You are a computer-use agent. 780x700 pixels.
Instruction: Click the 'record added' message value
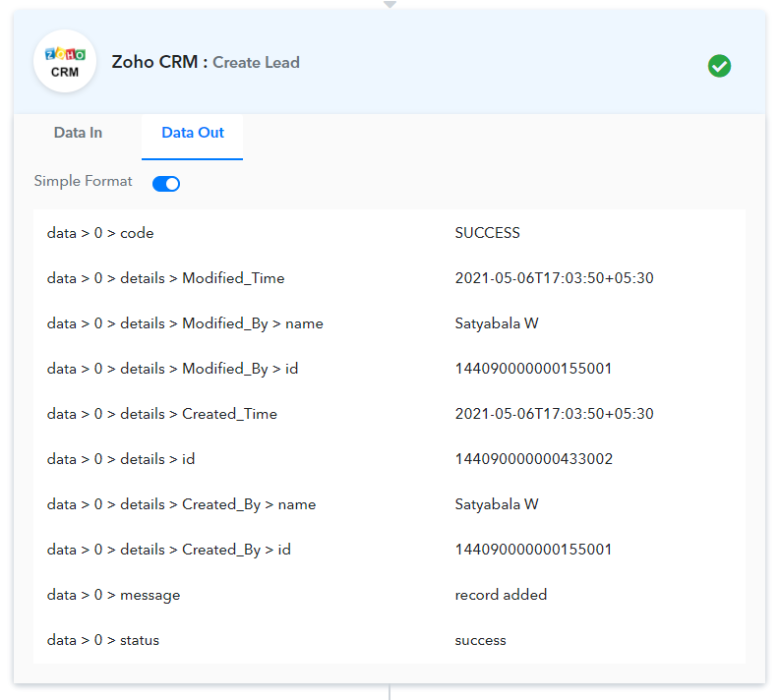501,595
